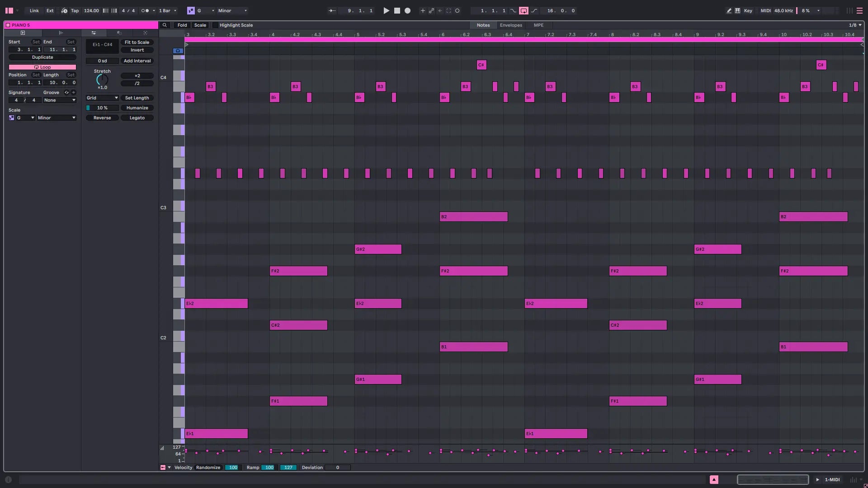
Task: Open the Minor scale dropdown in clip panel
Action: 57,118
